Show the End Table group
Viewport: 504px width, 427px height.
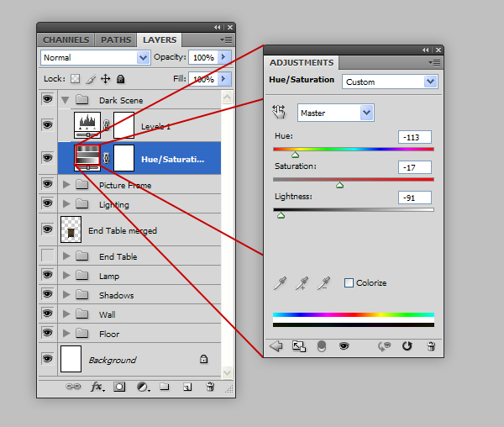tap(47, 256)
